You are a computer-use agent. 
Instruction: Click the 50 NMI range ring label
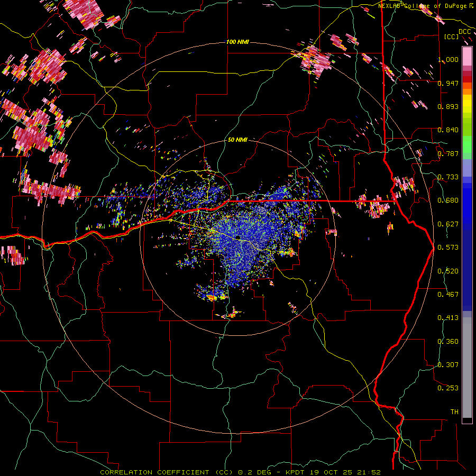pos(237,140)
